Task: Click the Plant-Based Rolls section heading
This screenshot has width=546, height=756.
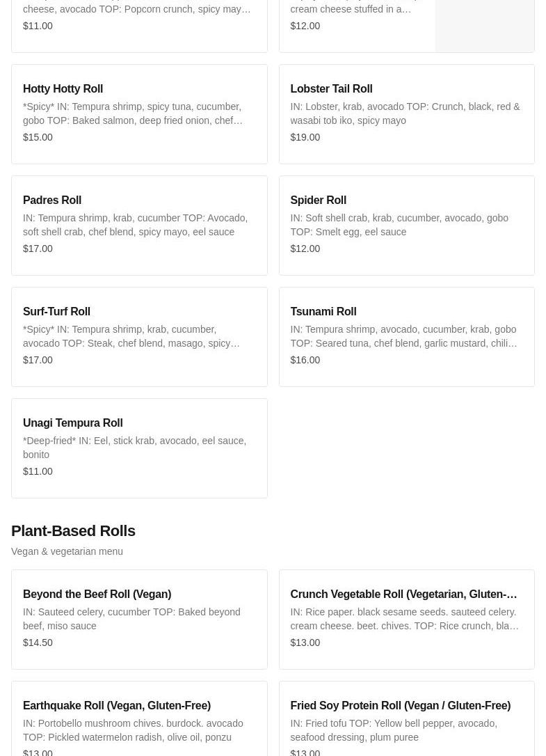Action: 73,531
